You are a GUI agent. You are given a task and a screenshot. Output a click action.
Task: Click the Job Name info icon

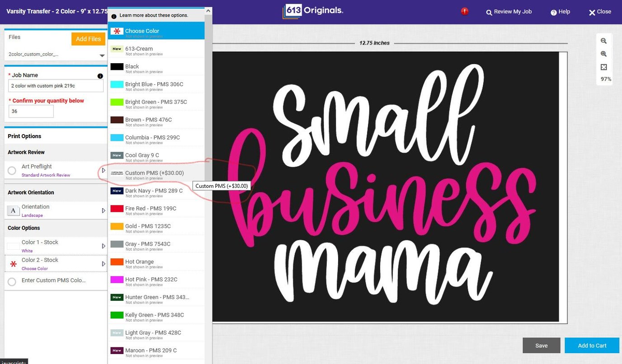click(x=100, y=76)
